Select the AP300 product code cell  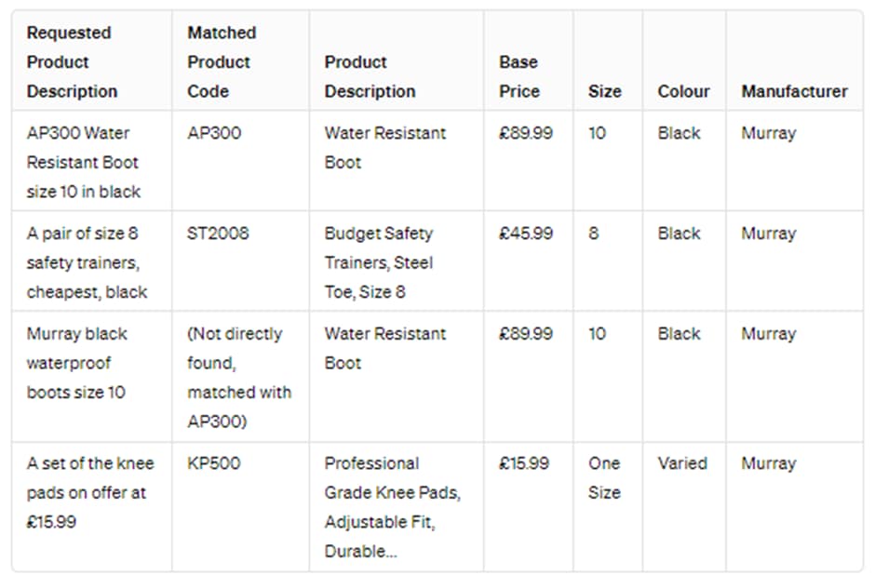coord(214,133)
